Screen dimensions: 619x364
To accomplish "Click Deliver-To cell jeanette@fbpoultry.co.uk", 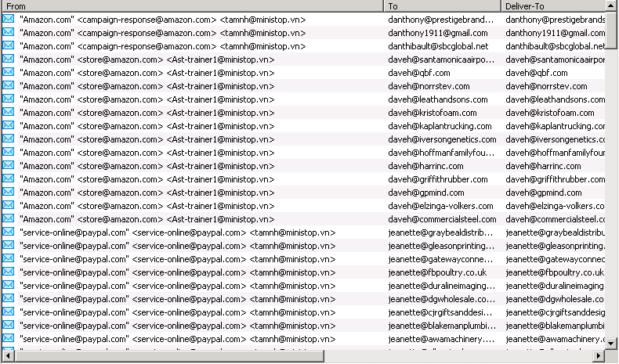I will coord(555,272).
